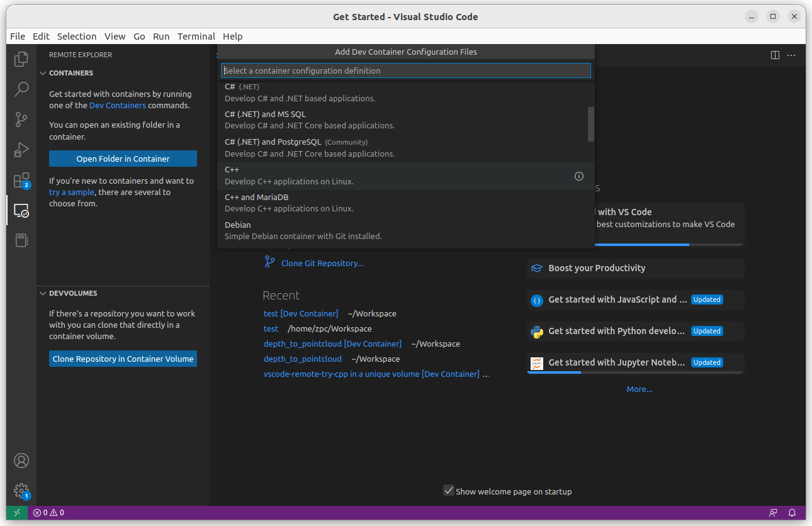Select C++ and MariaDB configuration
812x526 pixels.
[406, 203]
